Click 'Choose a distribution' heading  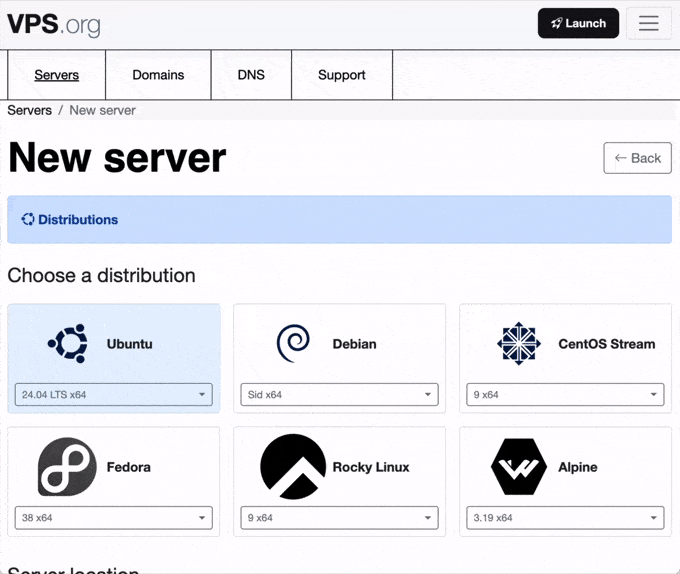101,275
